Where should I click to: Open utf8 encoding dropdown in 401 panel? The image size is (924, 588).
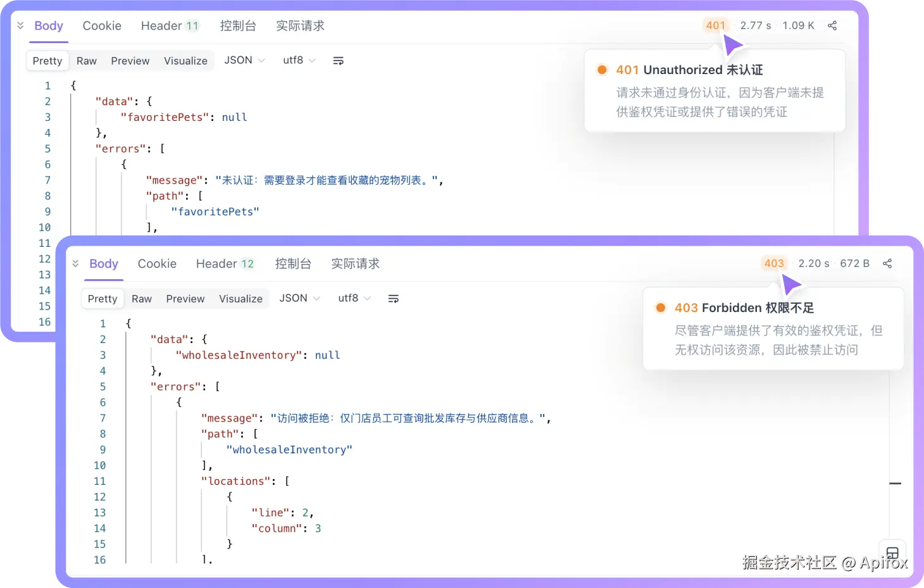pyautogui.click(x=299, y=60)
